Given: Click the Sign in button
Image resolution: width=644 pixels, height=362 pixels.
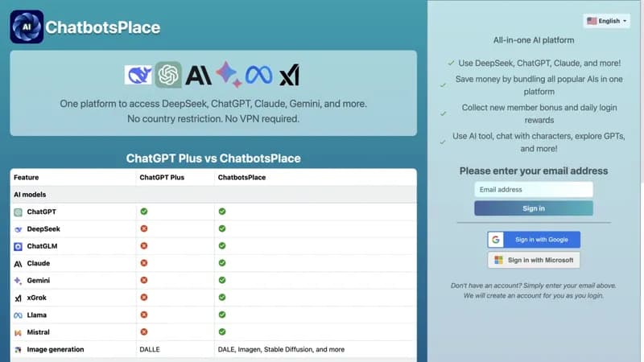Looking at the screenshot, I should coord(534,208).
